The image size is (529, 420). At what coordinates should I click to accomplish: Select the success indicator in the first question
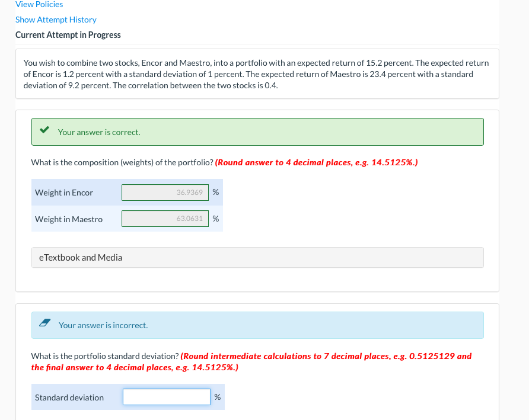44,129
